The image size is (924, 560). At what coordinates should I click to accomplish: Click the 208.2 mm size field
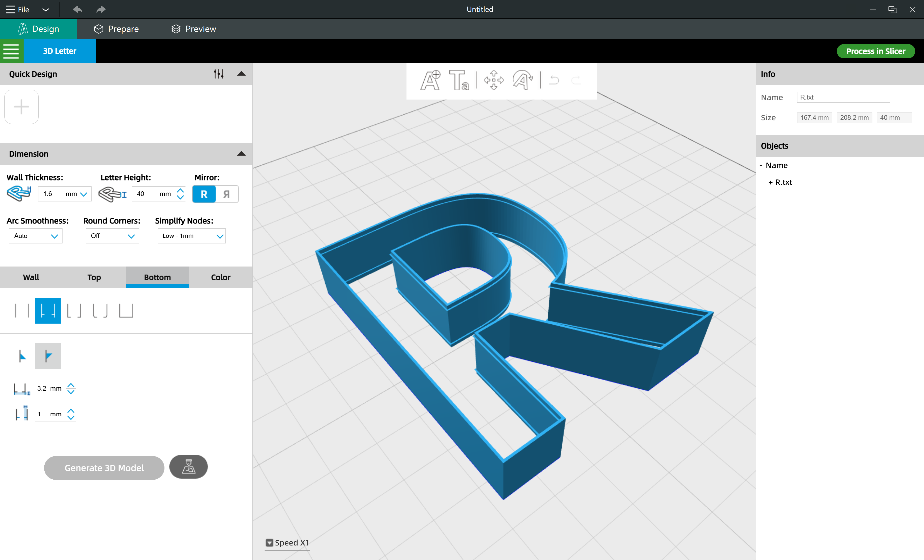coord(854,118)
